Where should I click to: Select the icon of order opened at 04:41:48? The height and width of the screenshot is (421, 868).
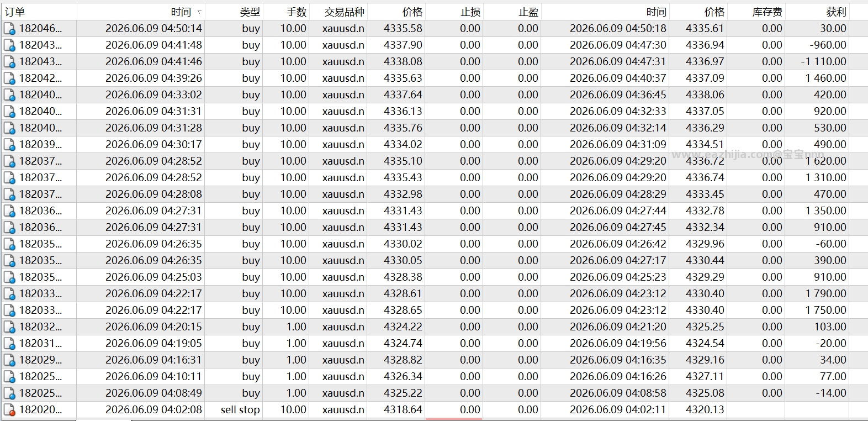click(x=9, y=45)
